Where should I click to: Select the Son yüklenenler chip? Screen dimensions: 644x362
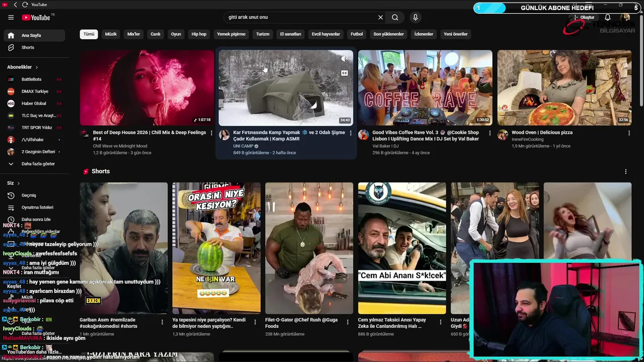[388, 34]
